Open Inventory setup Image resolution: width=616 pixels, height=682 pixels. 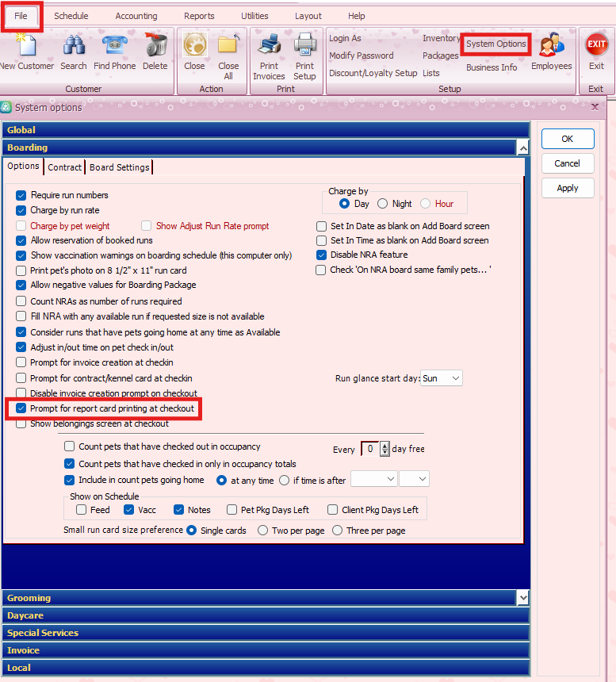[x=441, y=38]
